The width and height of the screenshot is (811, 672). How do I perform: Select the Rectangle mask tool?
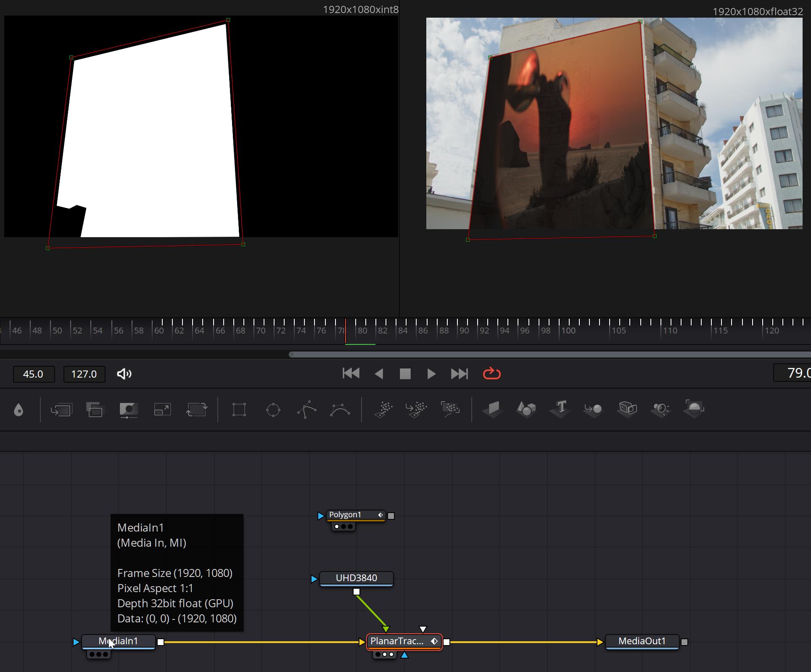point(239,410)
